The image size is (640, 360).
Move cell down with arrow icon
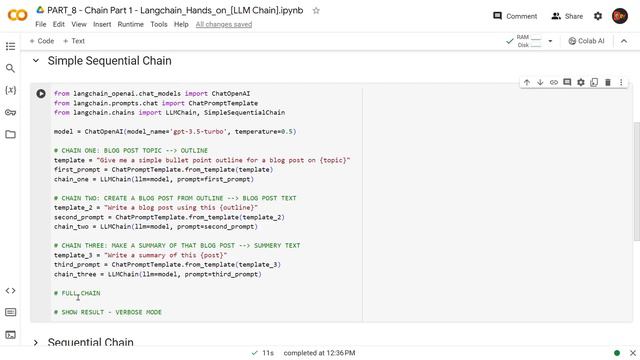[x=540, y=82]
